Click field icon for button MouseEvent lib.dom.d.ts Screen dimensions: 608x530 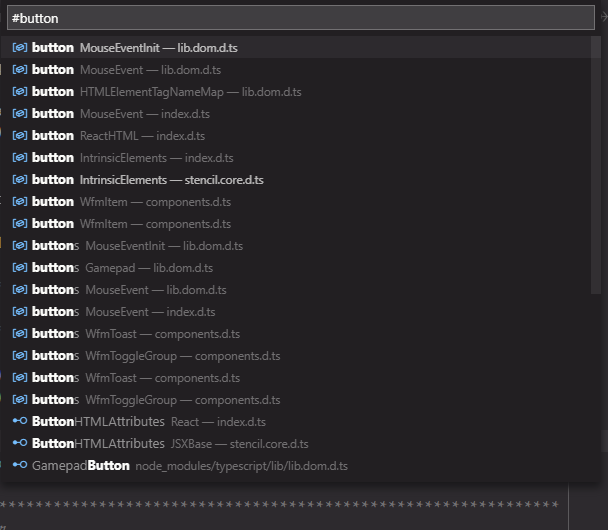(x=20, y=70)
